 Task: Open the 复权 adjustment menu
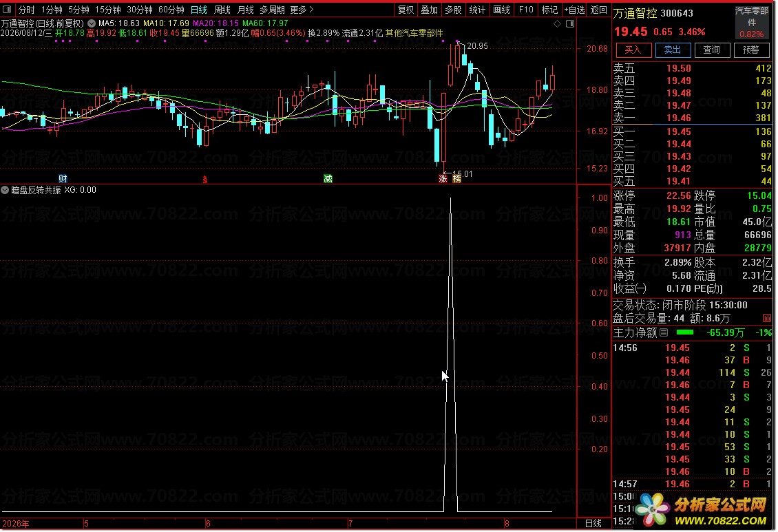pos(406,10)
